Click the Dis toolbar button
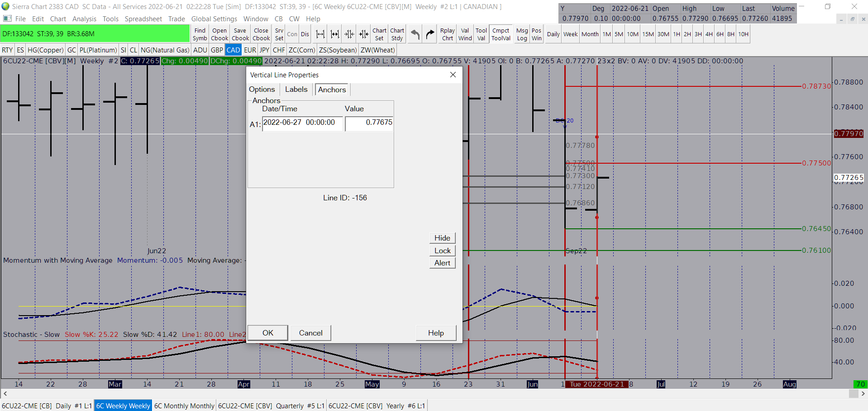The height and width of the screenshot is (411, 868). coord(305,34)
